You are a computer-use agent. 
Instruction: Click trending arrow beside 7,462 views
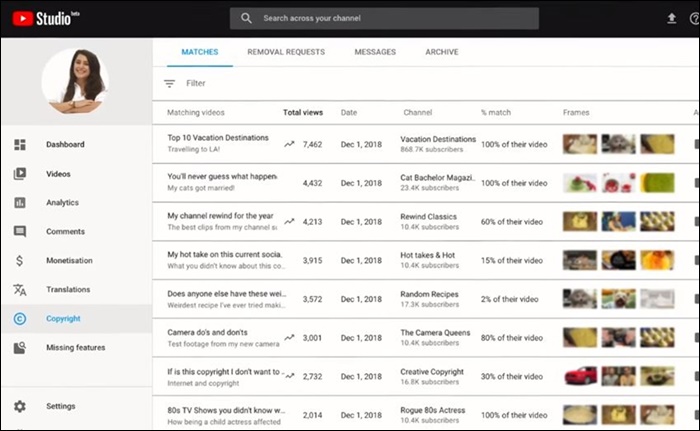(x=289, y=144)
